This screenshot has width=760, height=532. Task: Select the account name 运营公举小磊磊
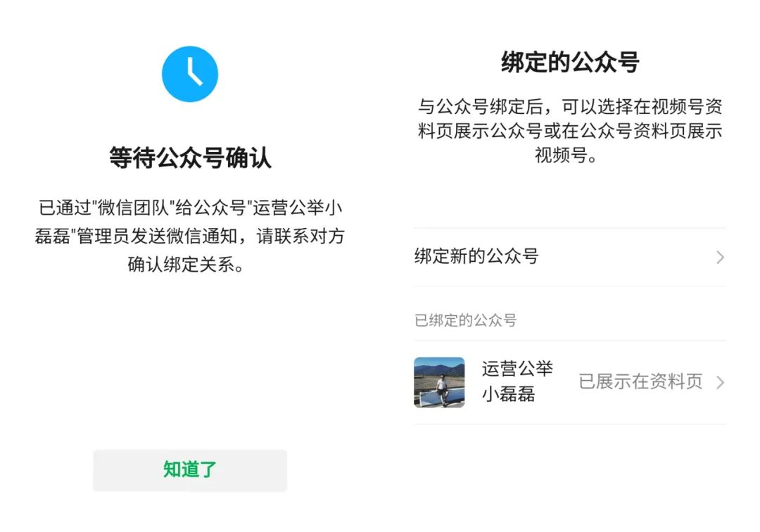click(x=519, y=382)
